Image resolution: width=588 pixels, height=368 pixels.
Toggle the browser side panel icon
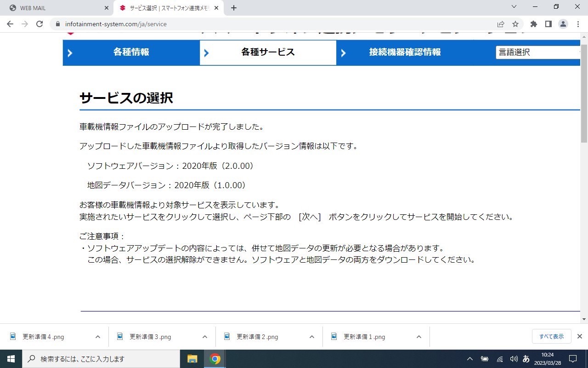point(548,24)
